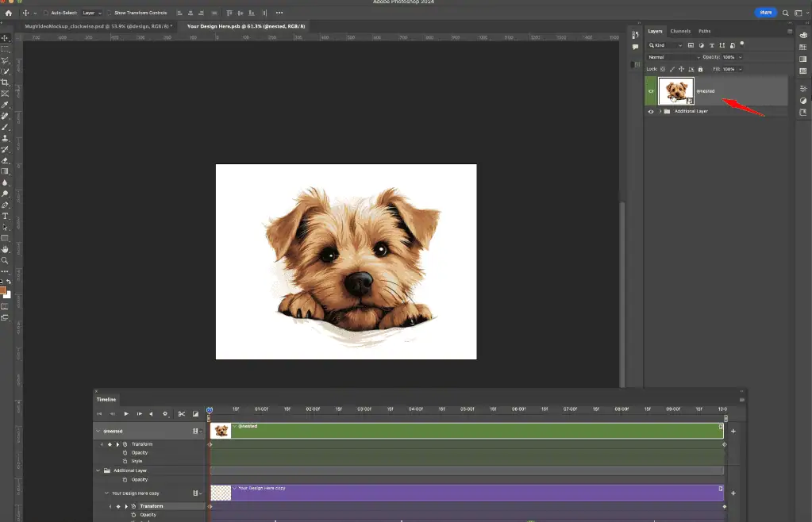Expand the Additional Layer group in Layers

tap(660, 111)
